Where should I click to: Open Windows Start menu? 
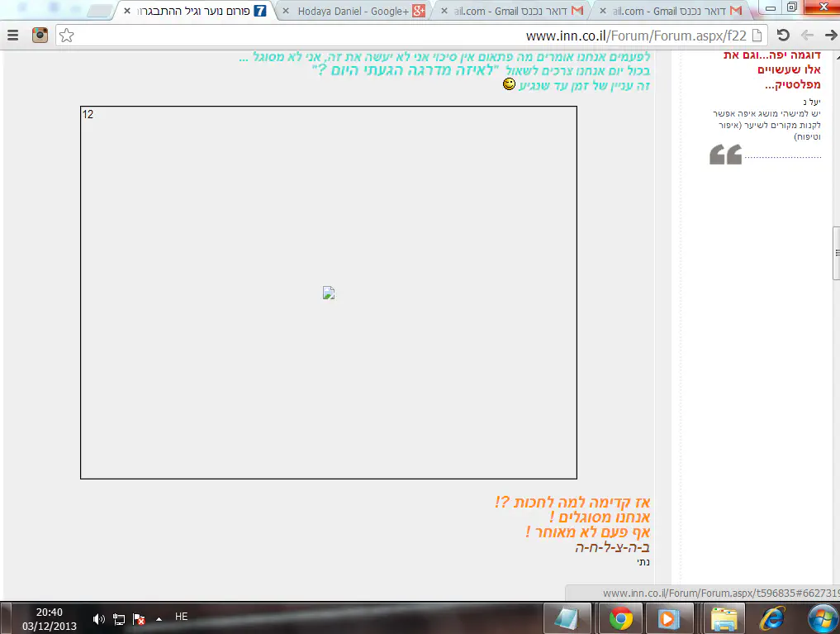pyautogui.click(x=823, y=617)
